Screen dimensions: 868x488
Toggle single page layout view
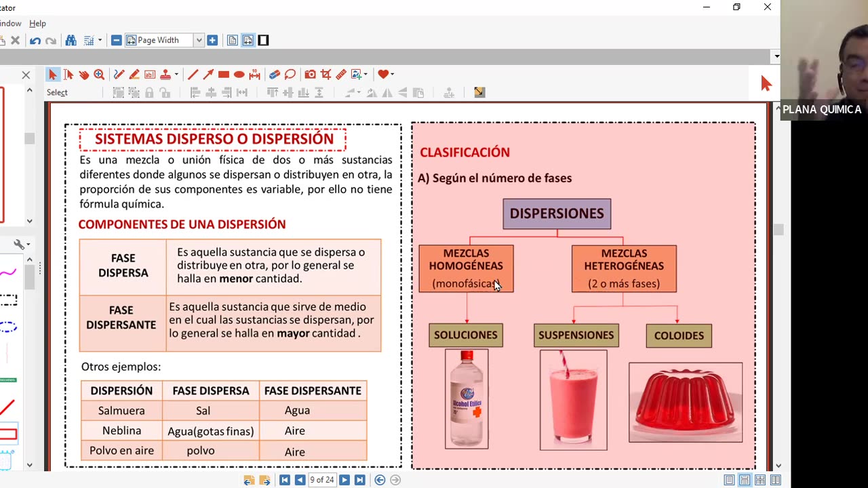pyautogui.click(x=233, y=41)
